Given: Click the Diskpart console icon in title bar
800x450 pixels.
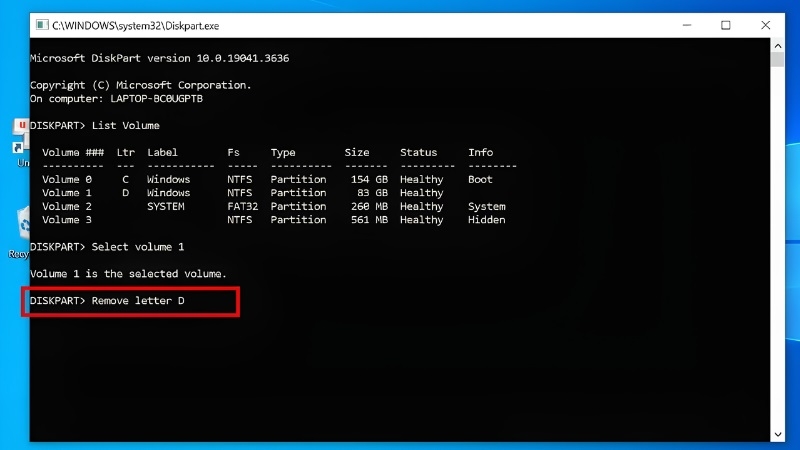Looking at the screenshot, I should point(42,25).
